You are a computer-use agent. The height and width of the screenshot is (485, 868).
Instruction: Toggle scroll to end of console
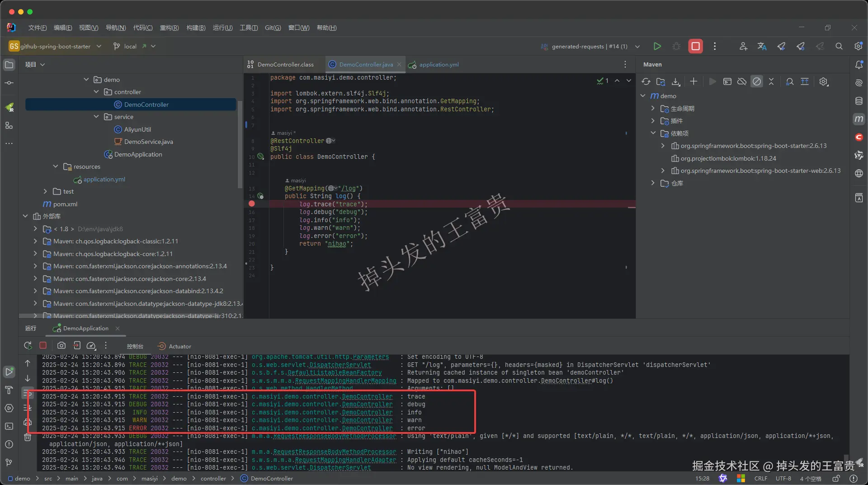pyautogui.click(x=28, y=408)
